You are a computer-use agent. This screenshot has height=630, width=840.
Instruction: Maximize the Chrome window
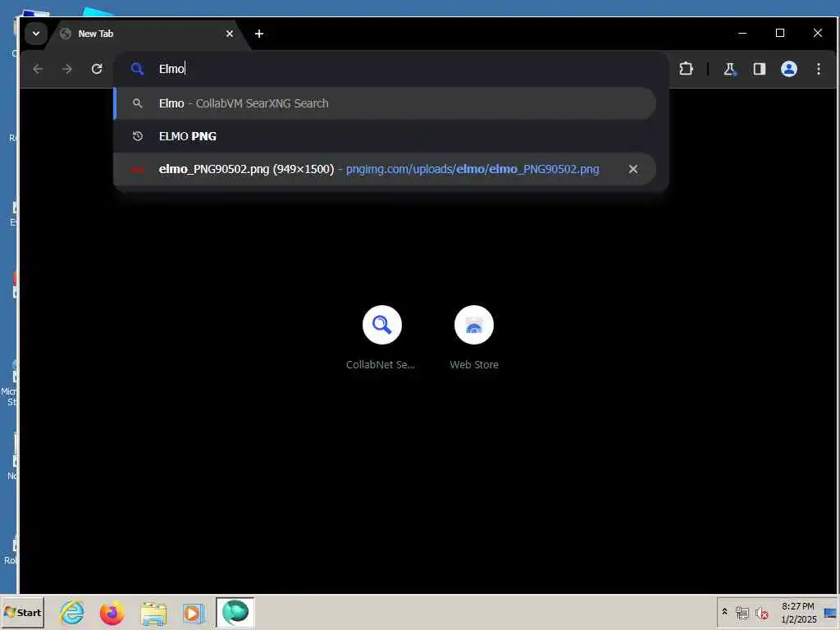[780, 33]
